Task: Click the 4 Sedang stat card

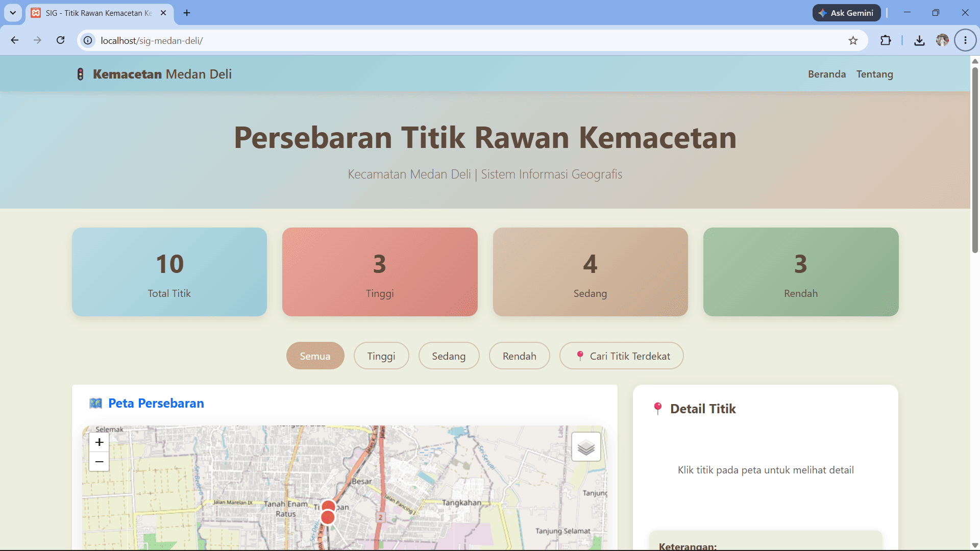Action: 590,272
